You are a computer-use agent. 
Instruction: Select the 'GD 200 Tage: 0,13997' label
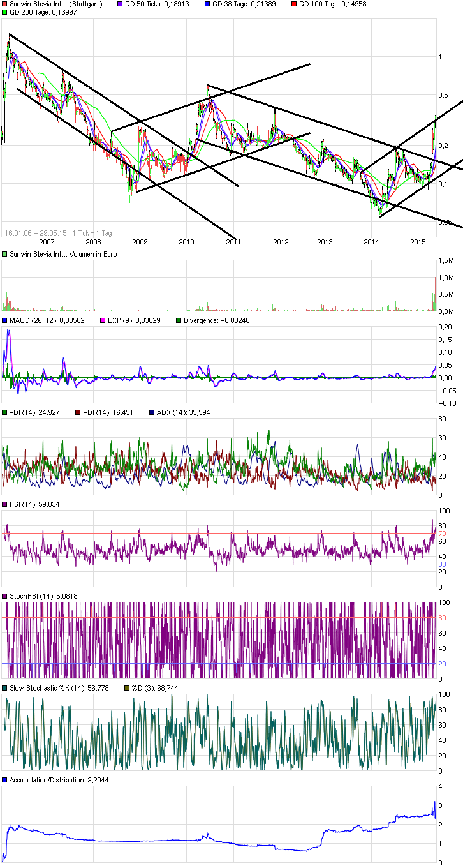tap(45, 12)
